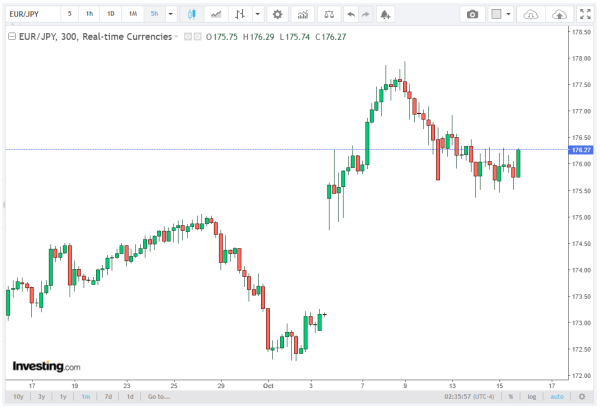The height and width of the screenshot is (410, 600).
Task: Click the EUR/JPY symbol input field
Action: pos(32,14)
